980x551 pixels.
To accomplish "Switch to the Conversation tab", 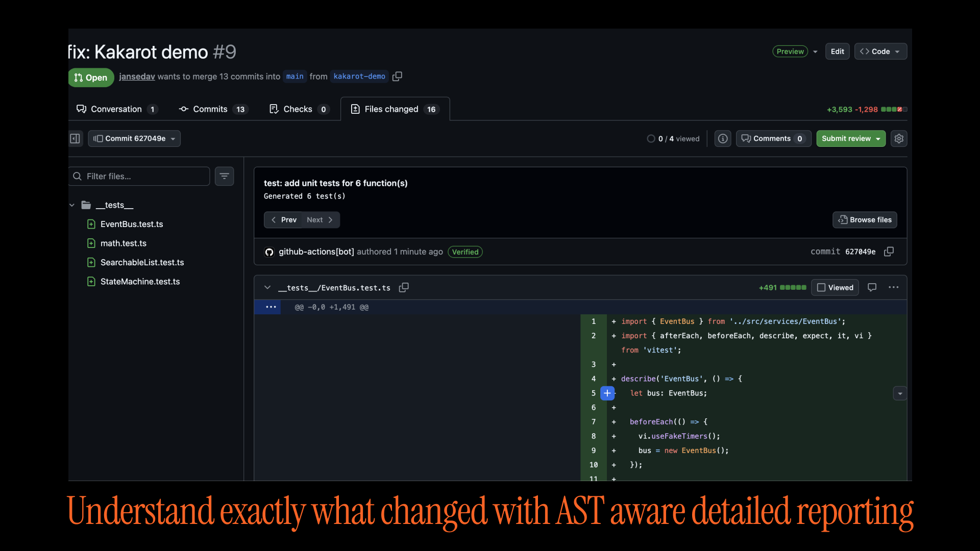I will click(116, 109).
